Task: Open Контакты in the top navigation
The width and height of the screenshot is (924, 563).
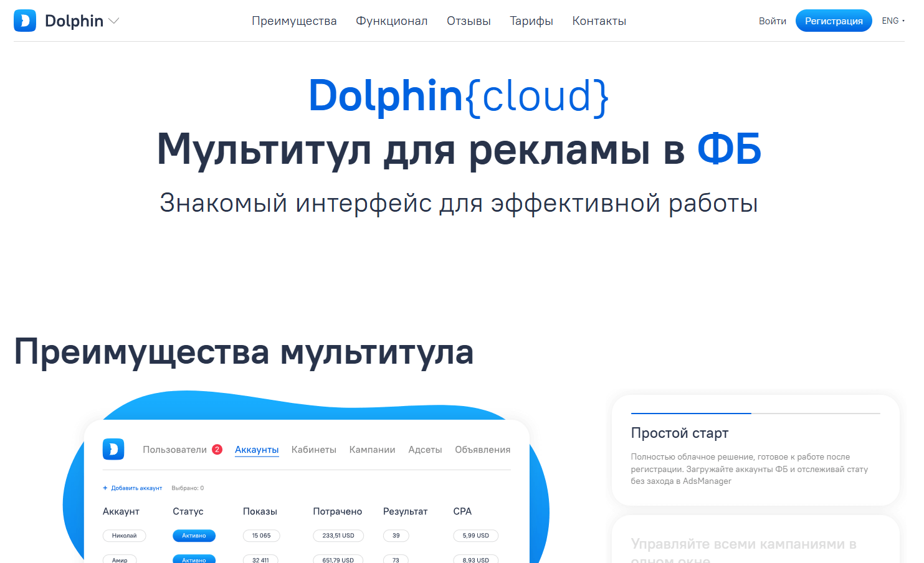Action: tap(599, 21)
